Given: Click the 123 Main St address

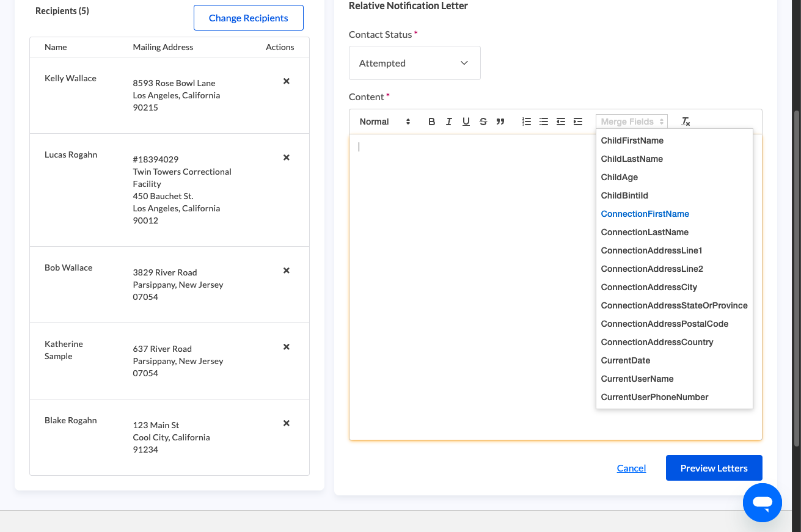Looking at the screenshot, I should 171,437.
